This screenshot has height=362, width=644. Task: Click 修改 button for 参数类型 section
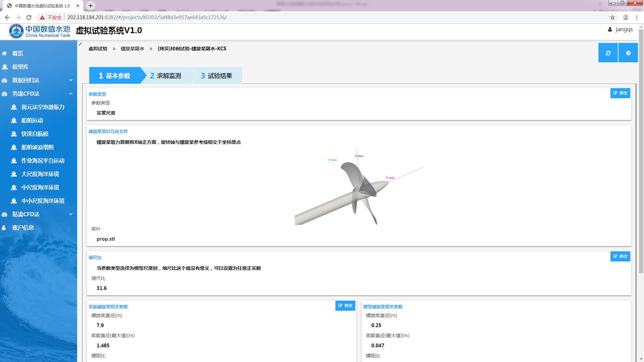(620, 93)
